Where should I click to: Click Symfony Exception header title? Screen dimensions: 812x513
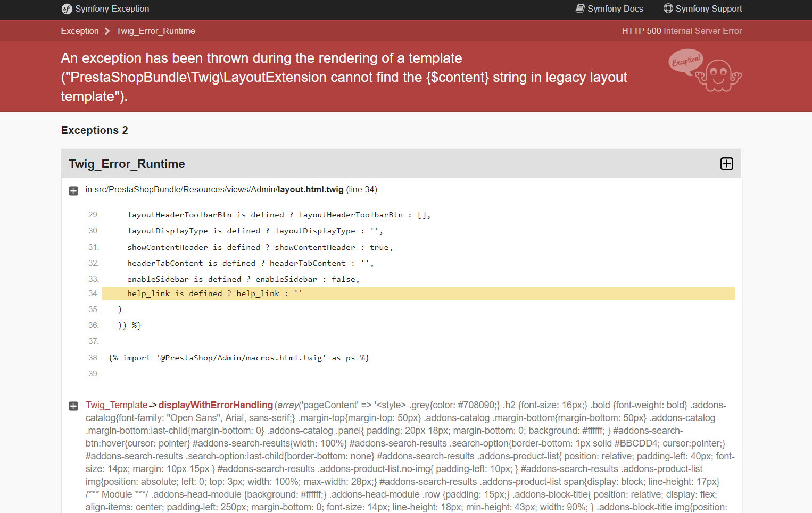click(x=112, y=9)
